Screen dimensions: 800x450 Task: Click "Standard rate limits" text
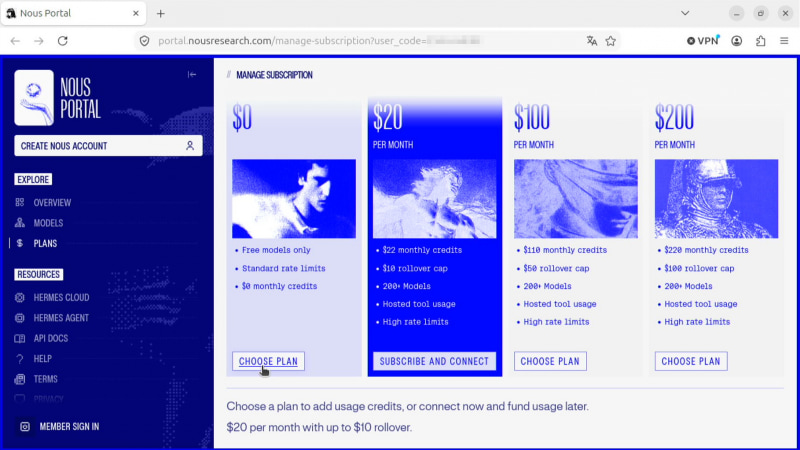point(284,268)
